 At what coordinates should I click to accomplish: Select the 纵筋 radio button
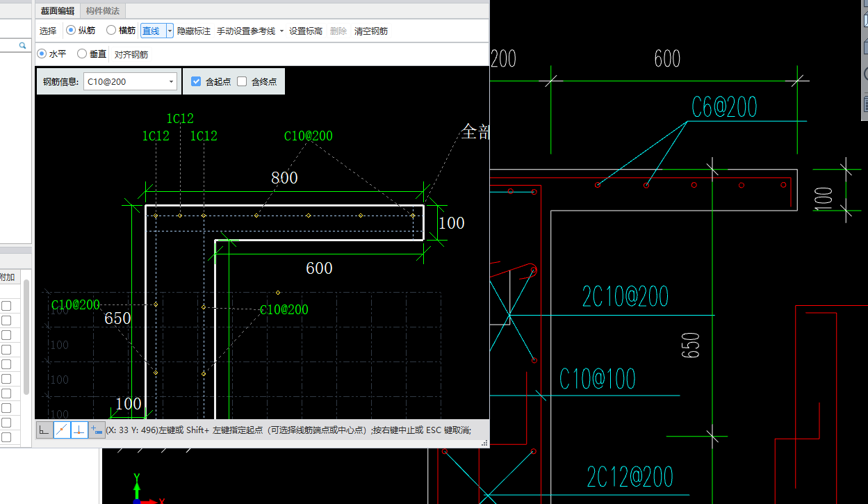point(71,31)
